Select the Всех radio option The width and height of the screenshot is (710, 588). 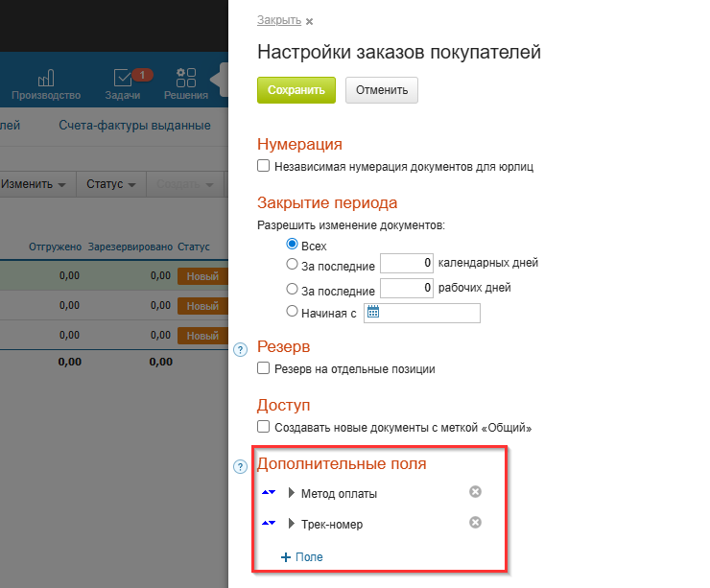pos(292,244)
